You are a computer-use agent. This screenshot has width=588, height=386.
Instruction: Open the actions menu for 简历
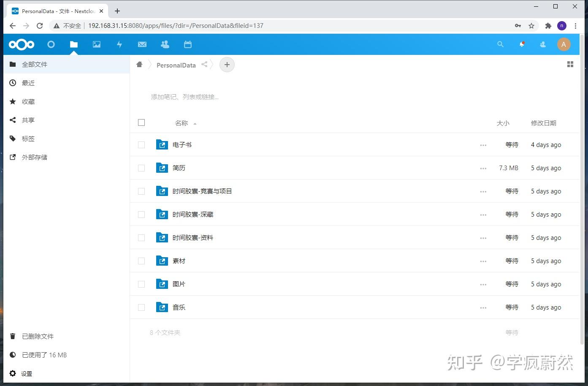pyautogui.click(x=483, y=168)
